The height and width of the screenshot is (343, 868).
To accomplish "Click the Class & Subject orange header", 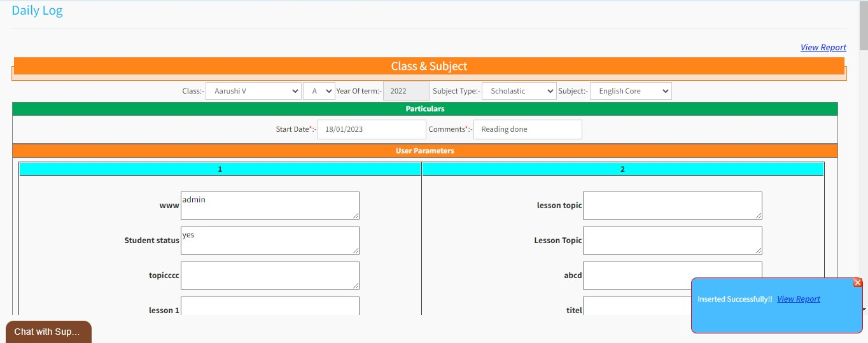I will pyautogui.click(x=429, y=66).
